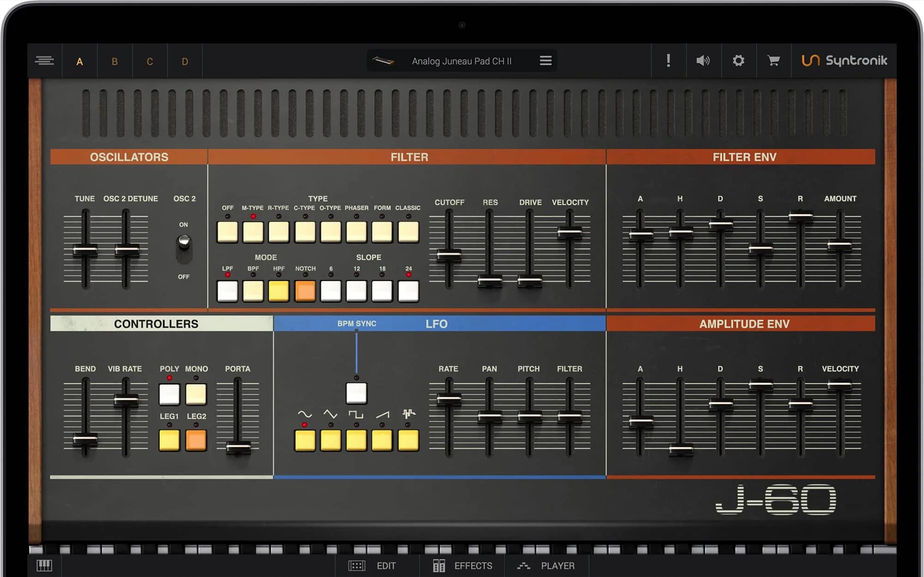Open the preset hamburger menu
Image resolution: width=924 pixels, height=577 pixels.
click(546, 61)
